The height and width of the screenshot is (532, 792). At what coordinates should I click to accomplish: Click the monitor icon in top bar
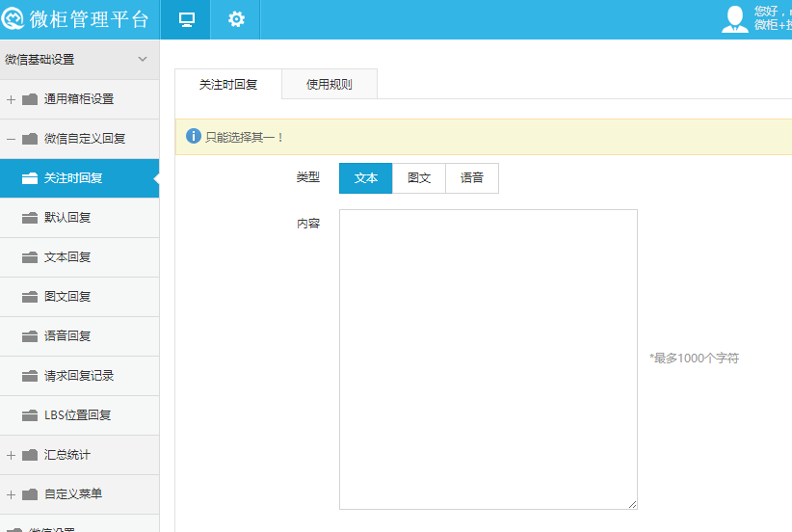[x=187, y=19]
